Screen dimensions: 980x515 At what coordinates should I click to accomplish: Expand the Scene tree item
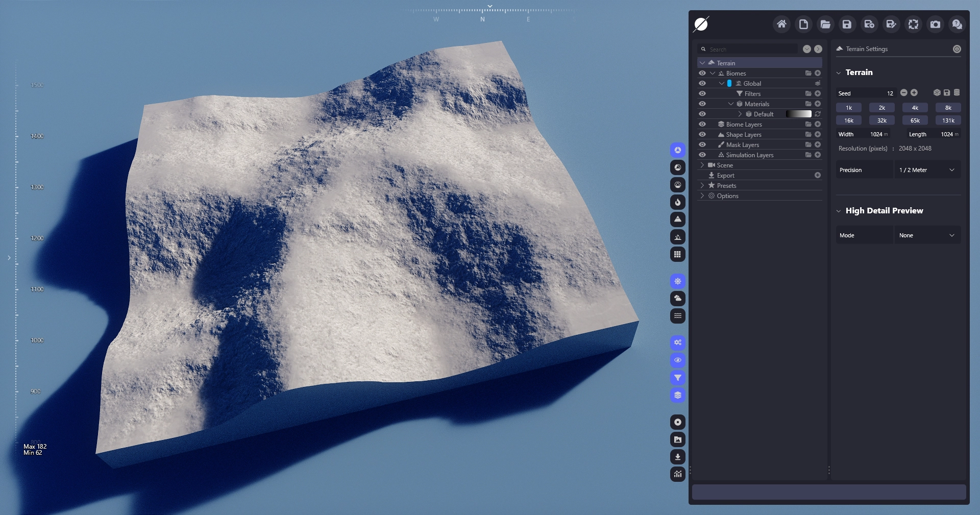(x=702, y=165)
